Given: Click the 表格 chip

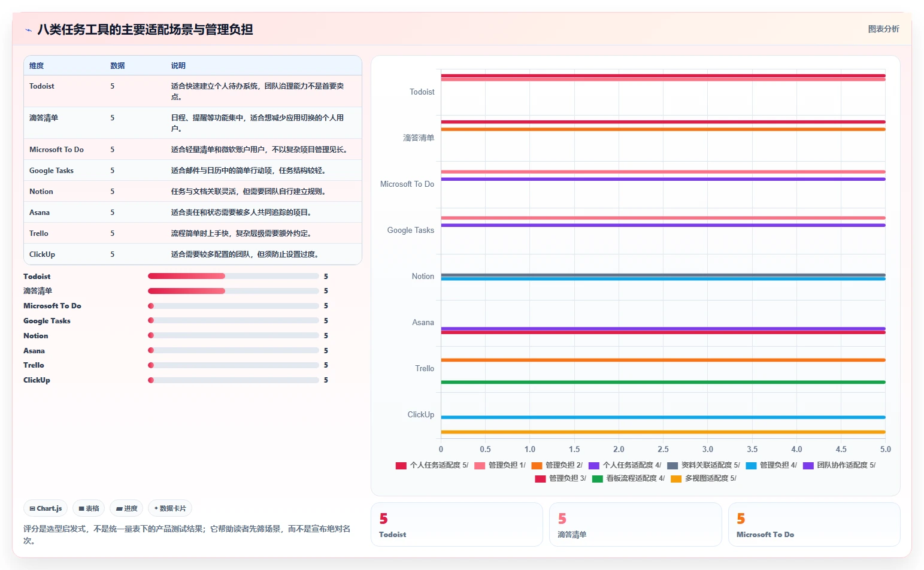Looking at the screenshot, I should click(x=89, y=508).
